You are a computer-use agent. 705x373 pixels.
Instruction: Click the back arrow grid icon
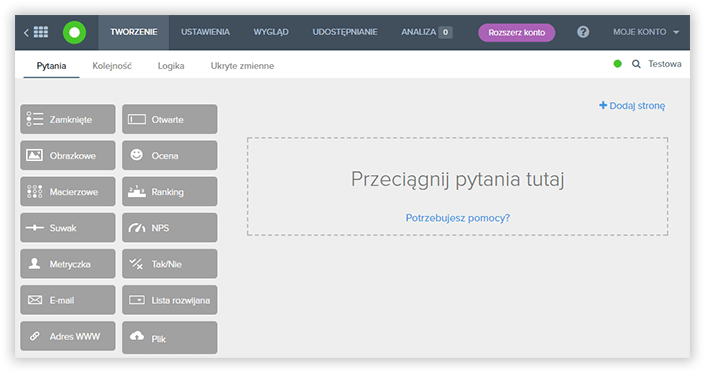[36, 32]
